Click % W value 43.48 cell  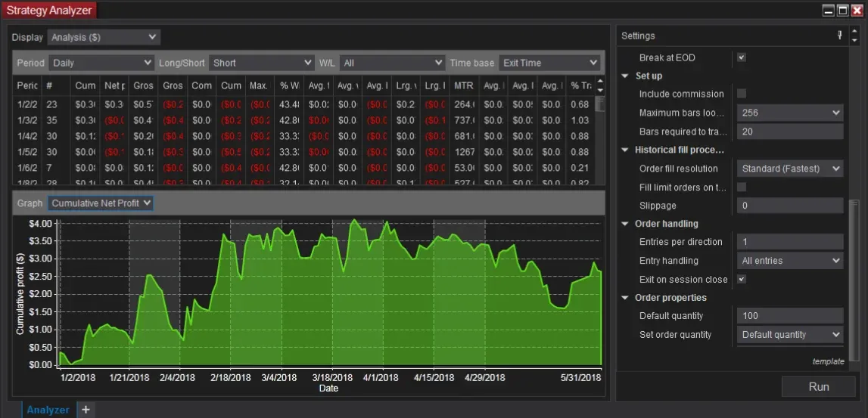(289, 104)
